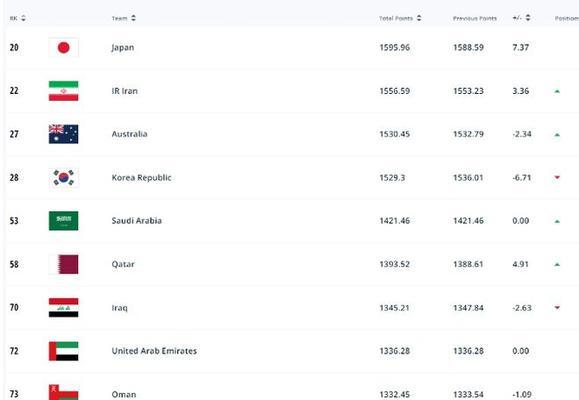Click the United Arab Emirates flag icon
Screen dimensions: 579x400
[64, 351]
